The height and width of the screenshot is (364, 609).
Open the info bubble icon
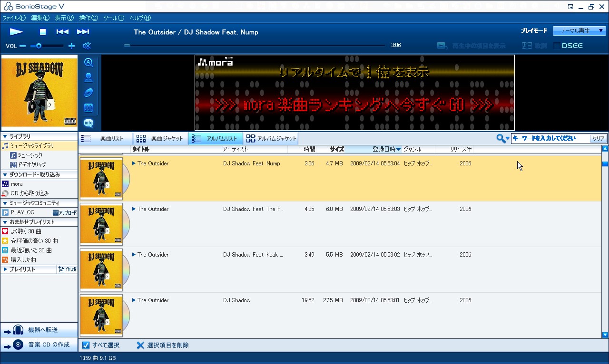coord(88,123)
